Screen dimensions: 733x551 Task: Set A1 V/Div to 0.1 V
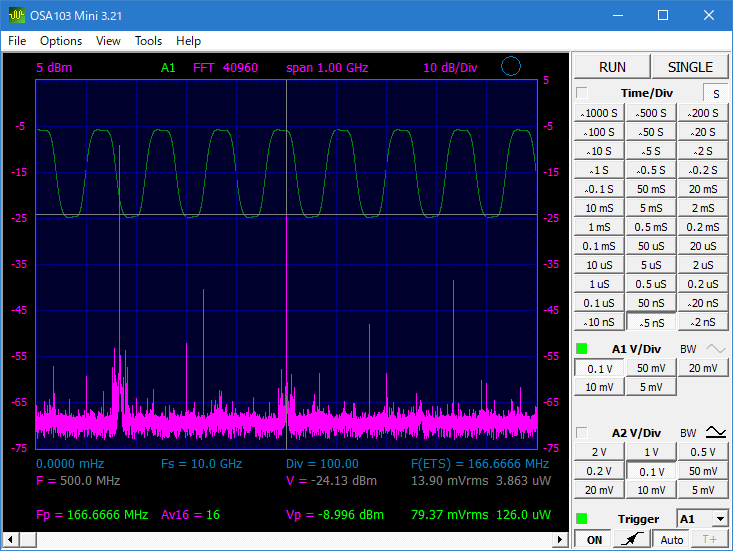pyautogui.click(x=599, y=368)
